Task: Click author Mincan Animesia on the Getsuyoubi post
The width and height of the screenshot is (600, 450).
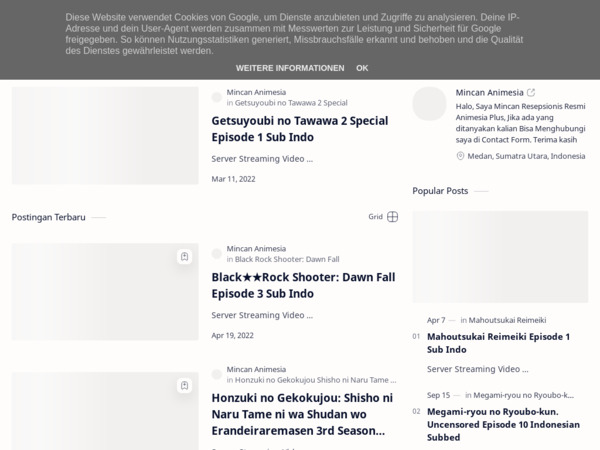Action: [256, 92]
